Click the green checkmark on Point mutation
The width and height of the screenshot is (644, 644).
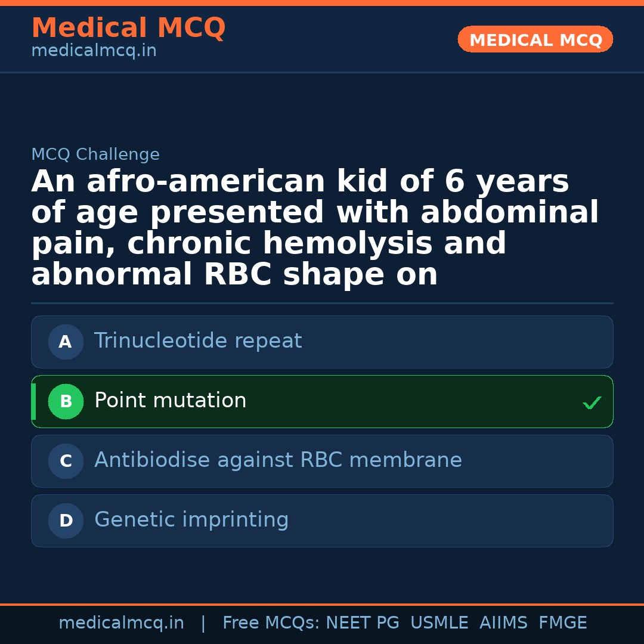click(592, 403)
